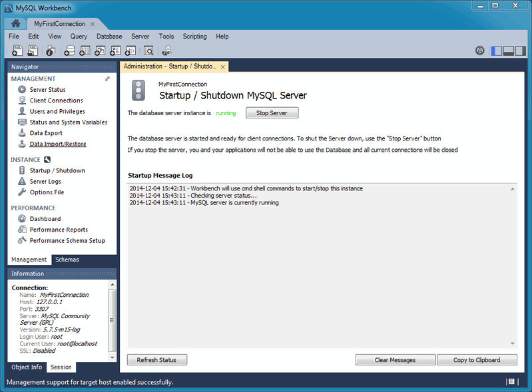Click the Copy to Clipboard button
This screenshot has height=392, width=532.
(477, 360)
